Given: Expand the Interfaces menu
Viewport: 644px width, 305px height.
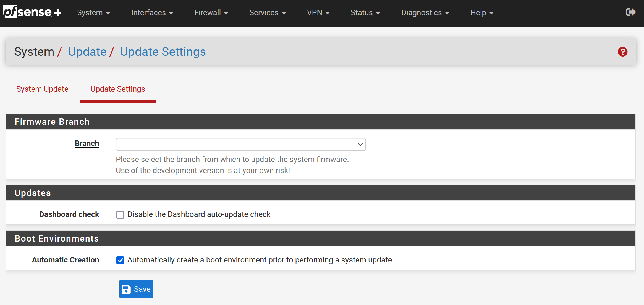Looking at the screenshot, I should click(152, 13).
